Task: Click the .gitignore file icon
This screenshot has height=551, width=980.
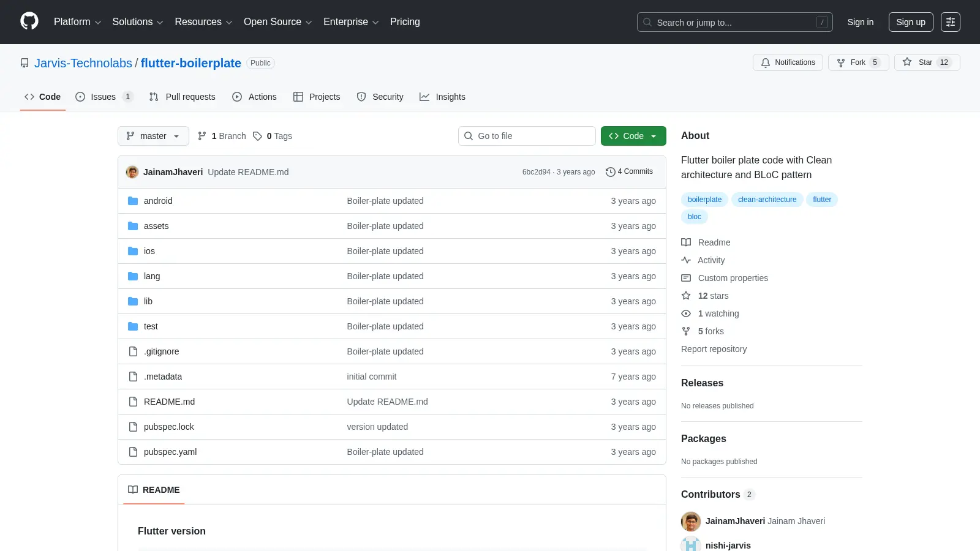Action: (x=133, y=351)
